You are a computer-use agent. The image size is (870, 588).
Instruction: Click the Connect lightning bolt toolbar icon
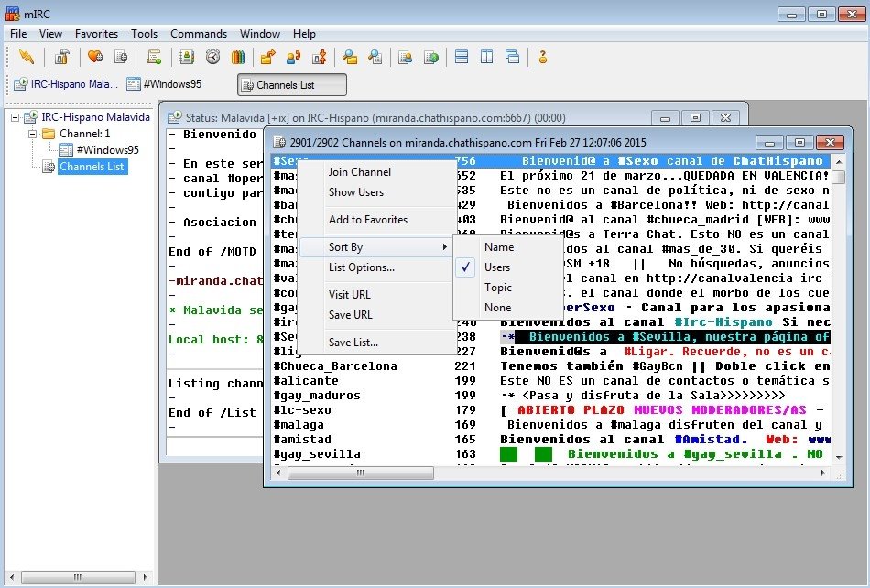(26, 57)
